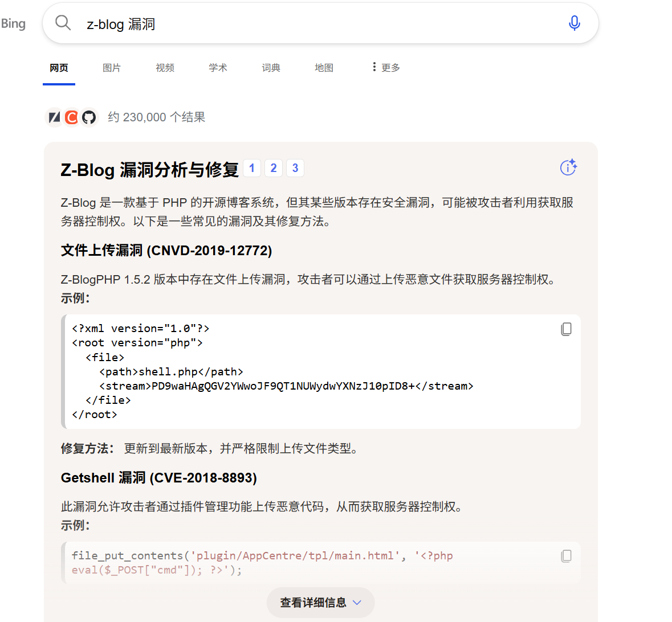The height and width of the screenshot is (622, 672).
Task: Click the search magnifier icon
Action: coord(63,23)
